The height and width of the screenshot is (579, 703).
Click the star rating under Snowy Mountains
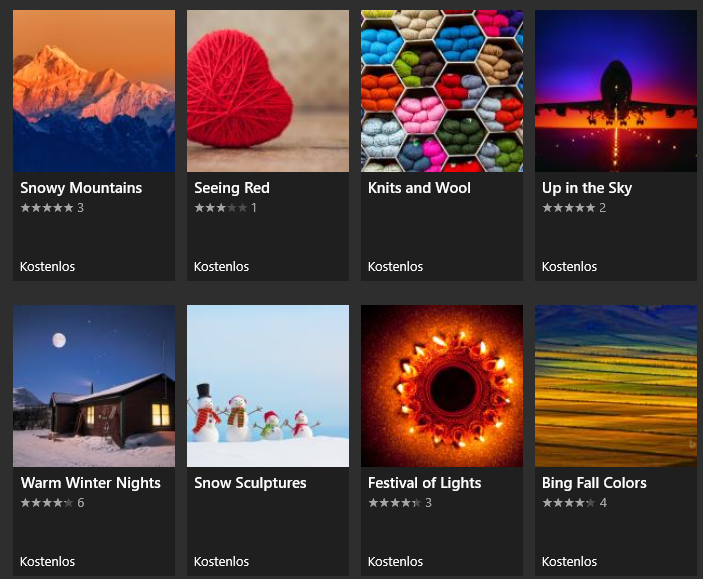[47, 208]
